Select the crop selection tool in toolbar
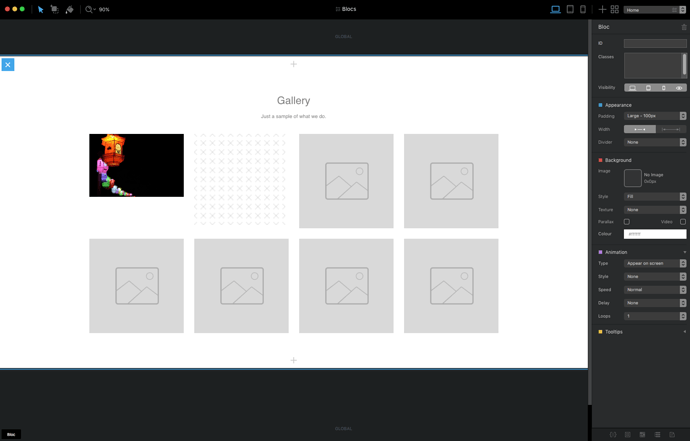Screen dimensions: 690x441 point(55,9)
